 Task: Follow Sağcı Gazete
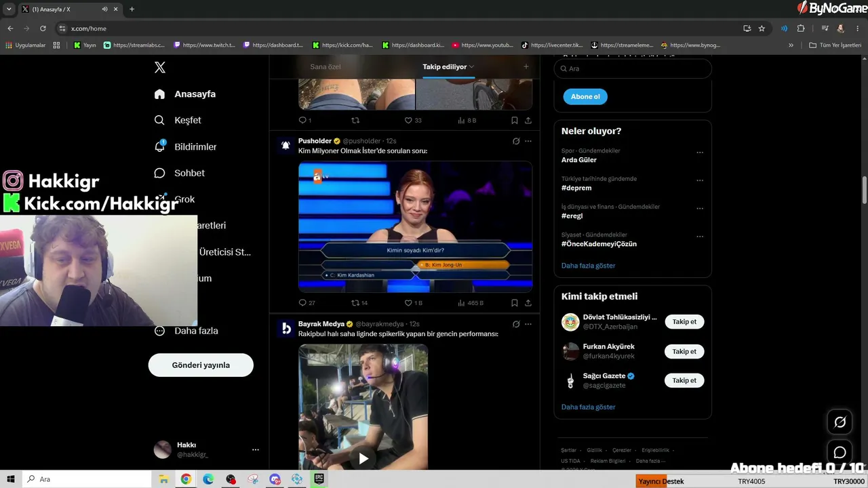[684, 381]
